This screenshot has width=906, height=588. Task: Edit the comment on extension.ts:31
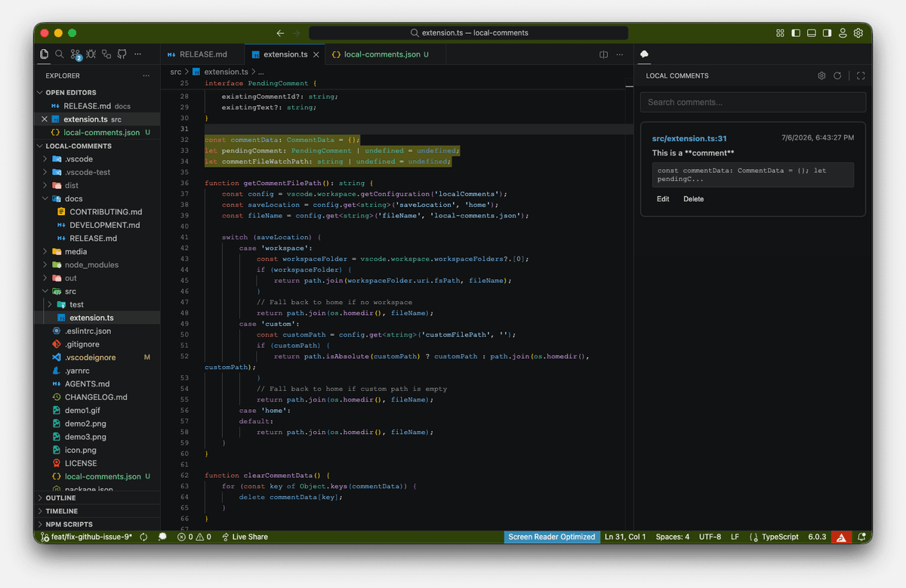coord(663,199)
